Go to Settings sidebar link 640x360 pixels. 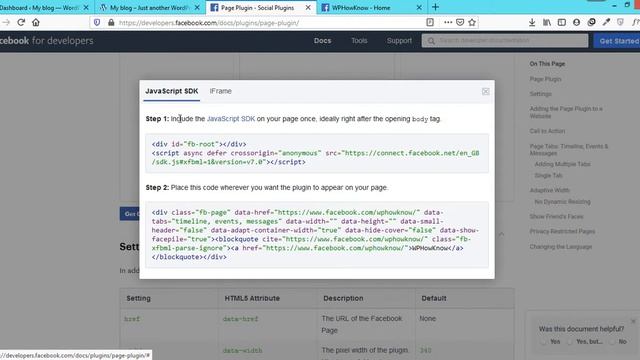(x=540, y=94)
